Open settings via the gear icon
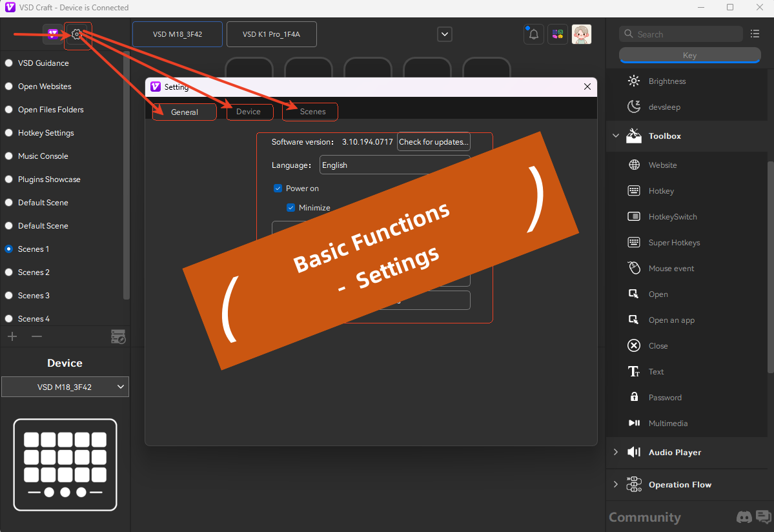The image size is (774, 532). tap(77, 34)
